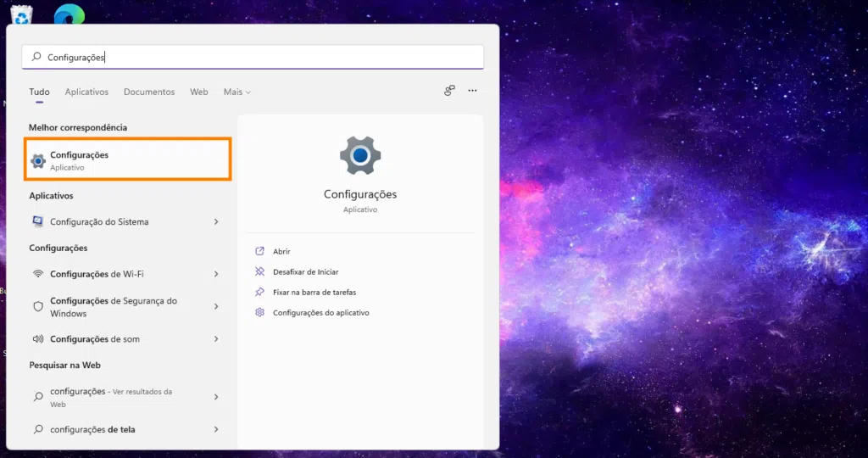Viewport: 868px width, 458px height.
Task: Switch to the Web tab
Action: click(198, 92)
